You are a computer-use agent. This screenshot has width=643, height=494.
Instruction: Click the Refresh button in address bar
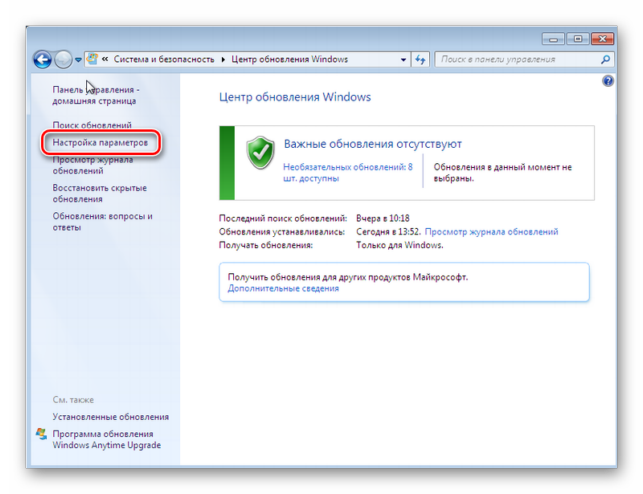(x=420, y=59)
